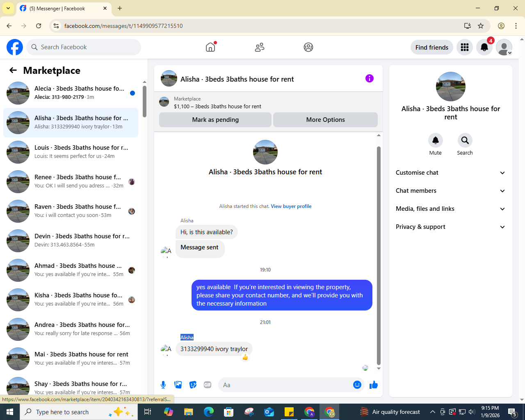
Task: Open Alisha's large profile thumbnail in right panel
Action: coord(451,87)
